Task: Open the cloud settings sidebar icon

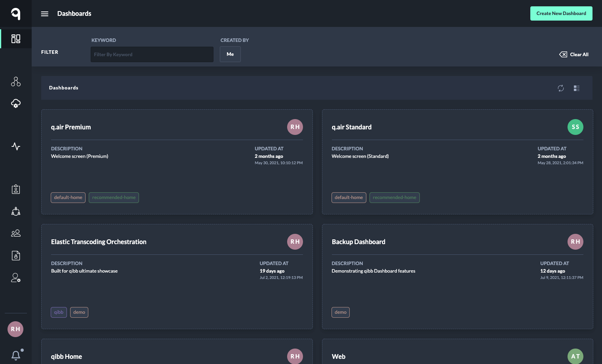Action: [16, 104]
